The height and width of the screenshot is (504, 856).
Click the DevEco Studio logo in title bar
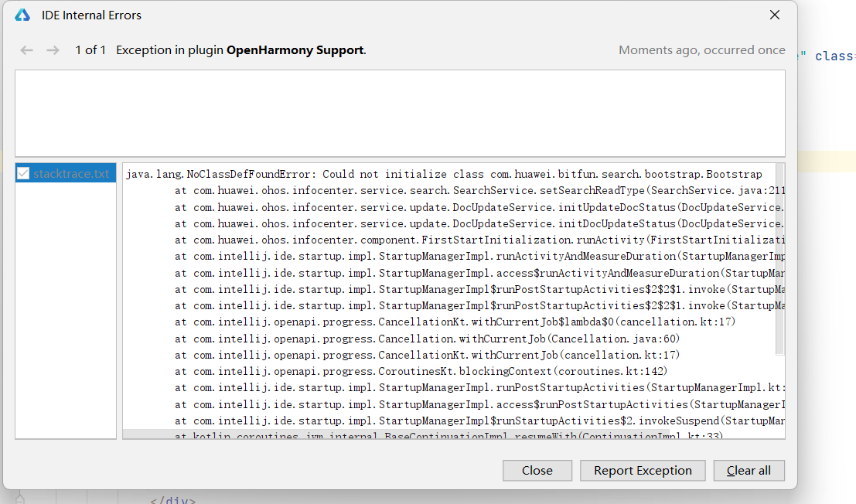pyautogui.click(x=22, y=15)
